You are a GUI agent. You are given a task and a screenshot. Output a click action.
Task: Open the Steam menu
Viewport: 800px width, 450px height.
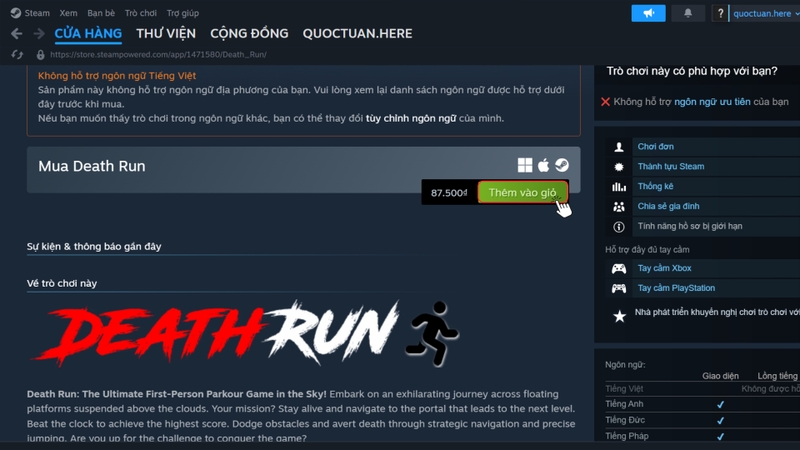tap(37, 13)
